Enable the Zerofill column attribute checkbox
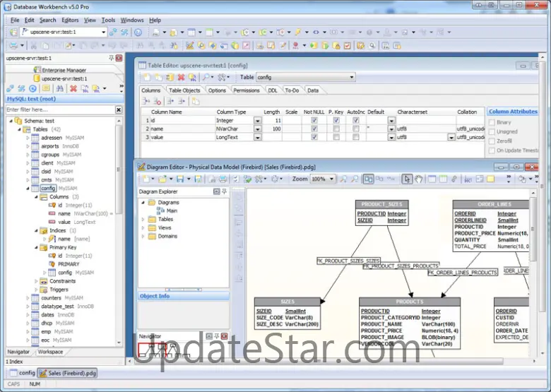Viewport: 551px width, 392px height. click(x=492, y=141)
